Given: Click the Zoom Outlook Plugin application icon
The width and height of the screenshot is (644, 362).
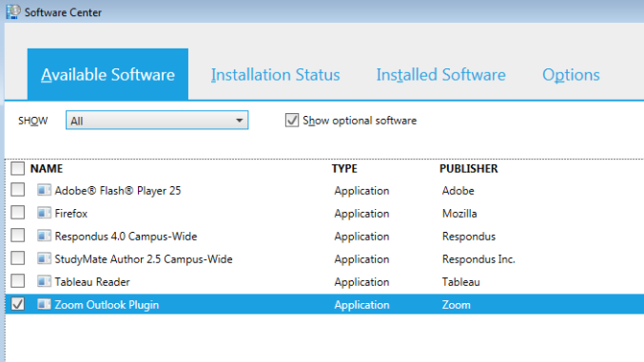Looking at the screenshot, I should (x=44, y=304).
